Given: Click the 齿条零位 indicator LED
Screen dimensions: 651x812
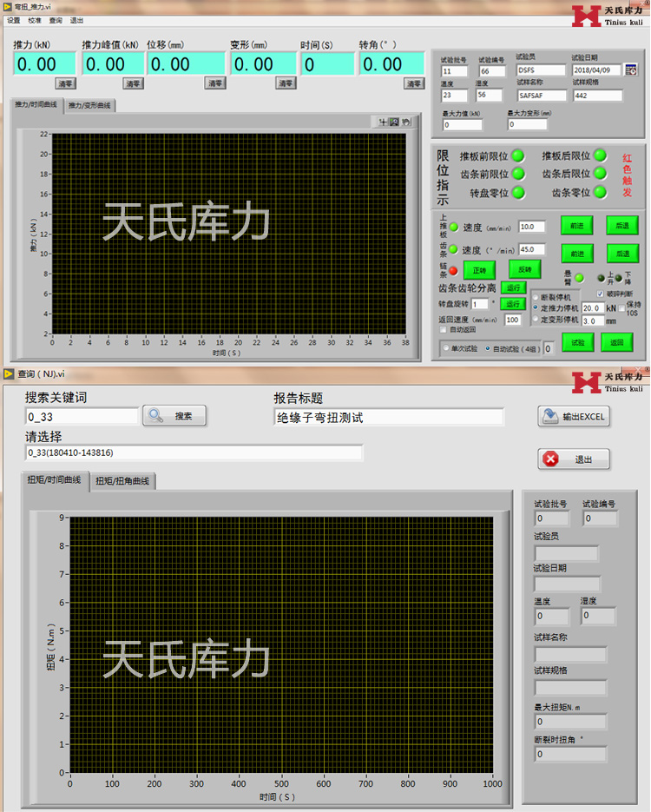Looking at the screenshot, I should (600, 192).
